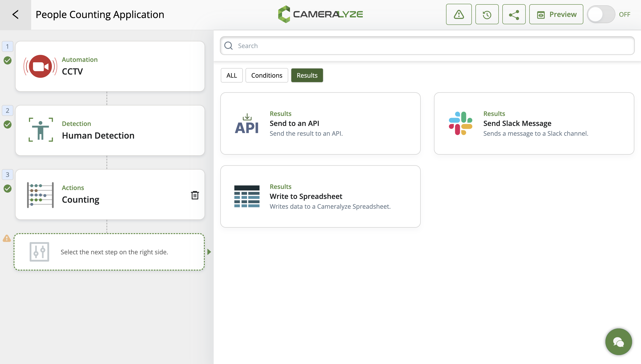
Task: Select the CCTV automation step icon
Action: (x=41, y=66)
